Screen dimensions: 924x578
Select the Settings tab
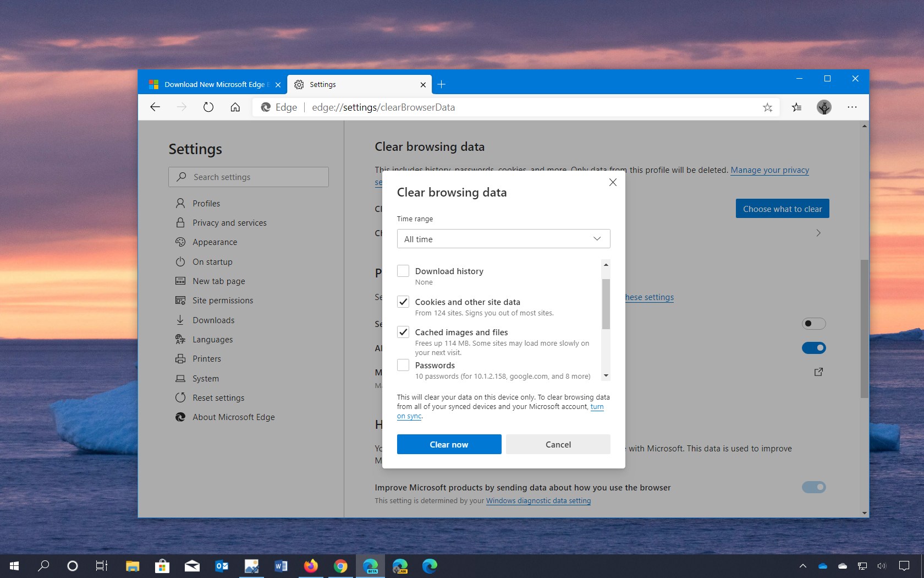[352, 84]
